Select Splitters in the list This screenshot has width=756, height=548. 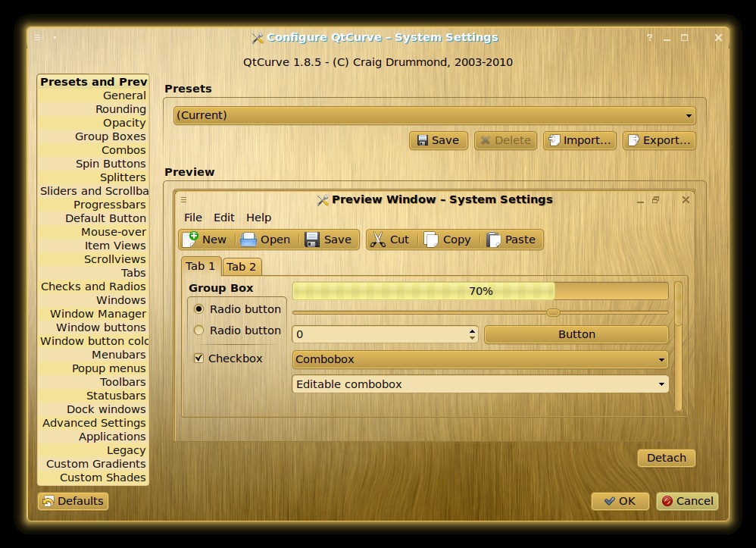click(x=92, y=177)
